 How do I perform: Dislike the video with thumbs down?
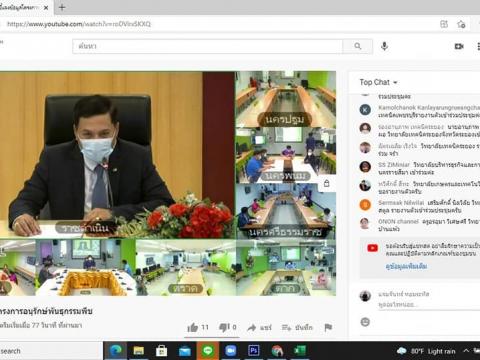(224, 327)
